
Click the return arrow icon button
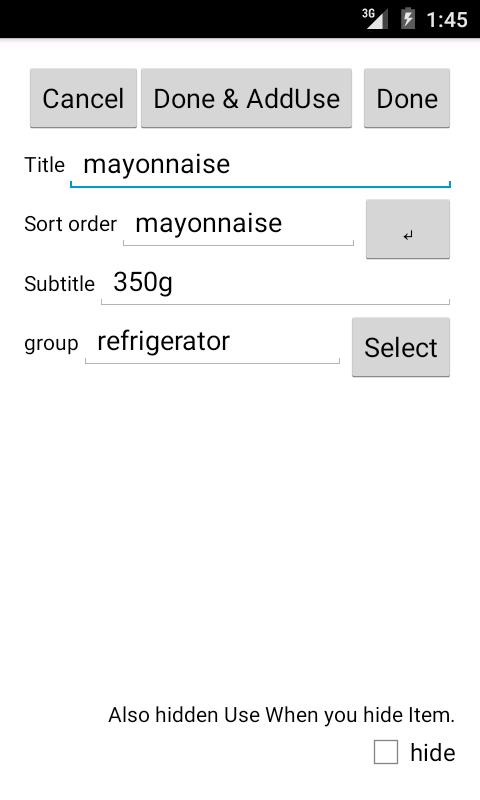[x=408, y=229]
